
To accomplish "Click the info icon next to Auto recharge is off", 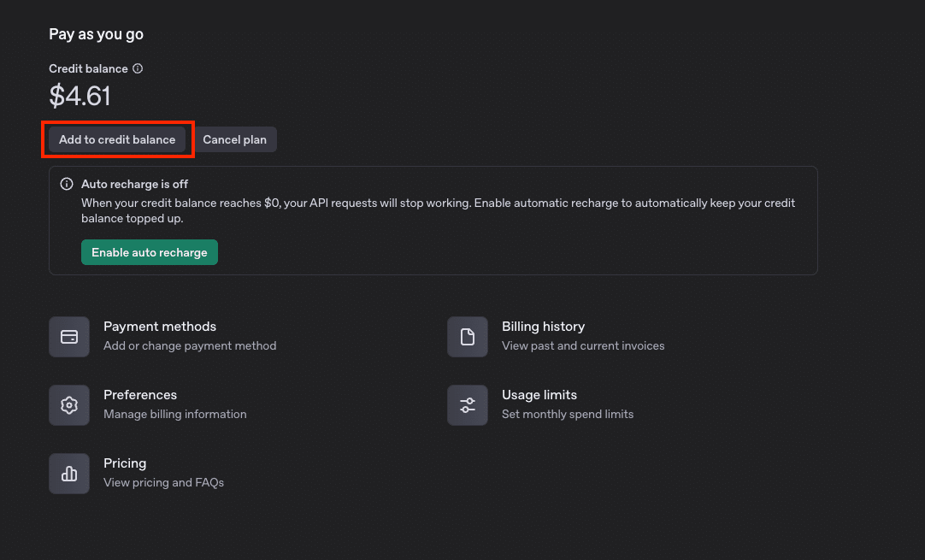I will [x=67, y=184].
